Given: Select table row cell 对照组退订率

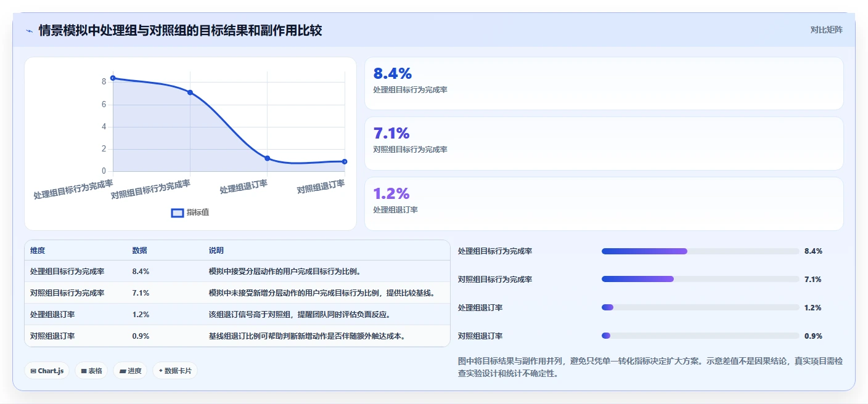Looking at the screenshot, I should 52,336.
